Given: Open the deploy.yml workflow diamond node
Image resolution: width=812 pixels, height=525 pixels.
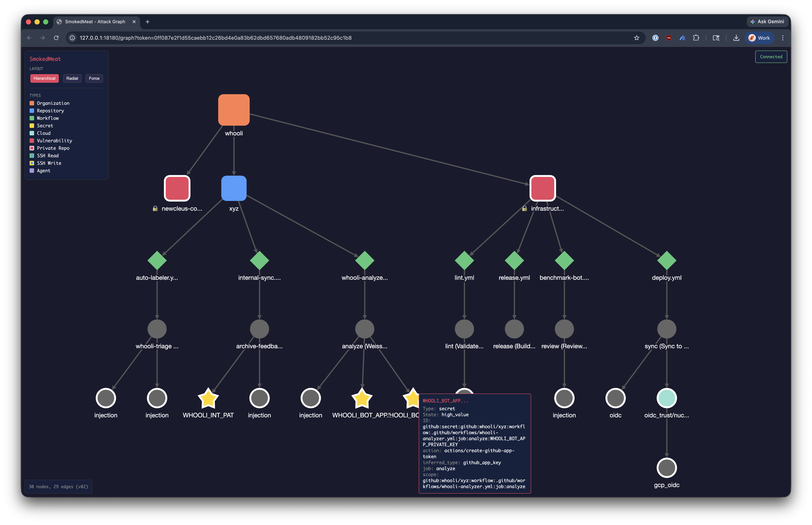Looking at the screenshot, I should [x=667, y=260].
